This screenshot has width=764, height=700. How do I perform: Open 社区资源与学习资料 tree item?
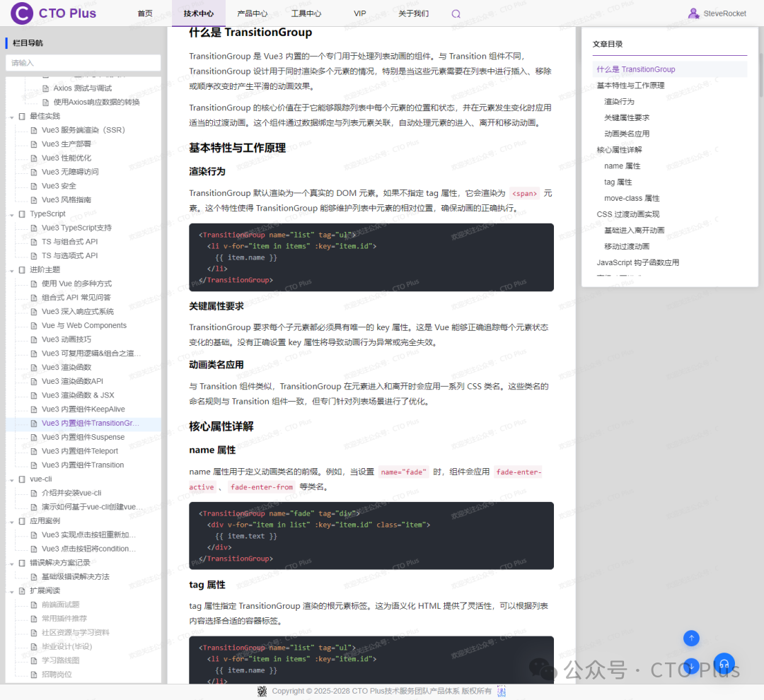click(76, 632)
